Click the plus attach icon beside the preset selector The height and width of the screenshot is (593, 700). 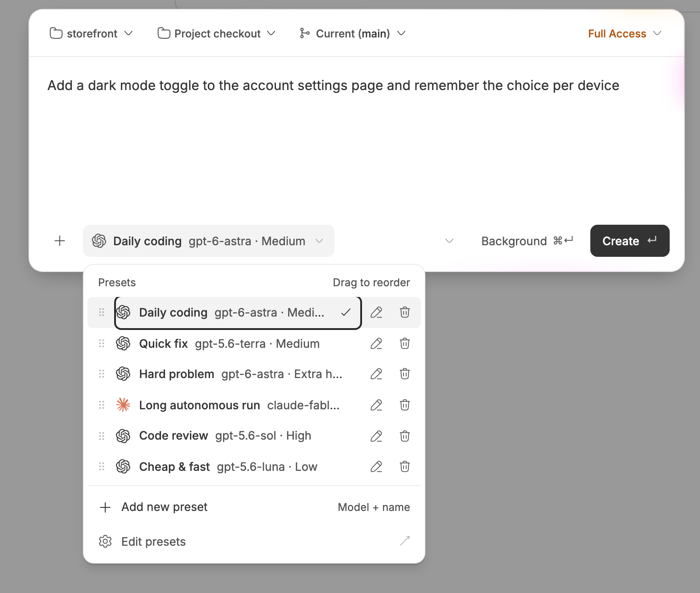click(60, 241)
